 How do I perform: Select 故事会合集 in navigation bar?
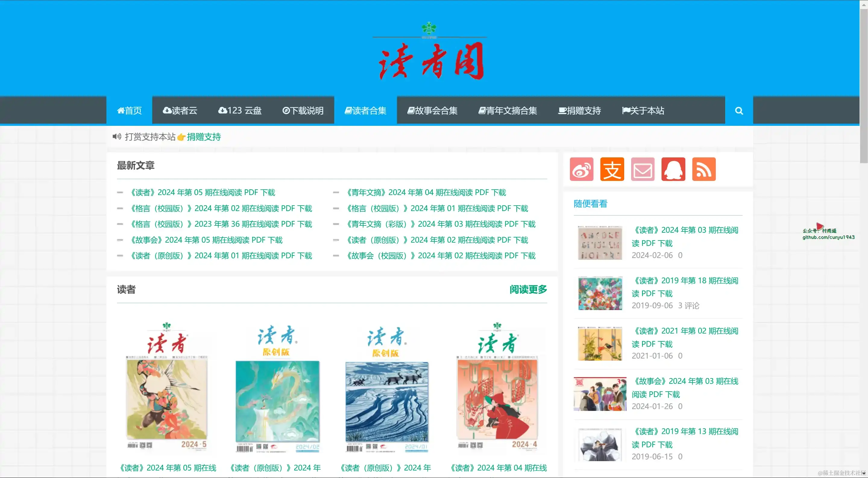pos(432,111)
